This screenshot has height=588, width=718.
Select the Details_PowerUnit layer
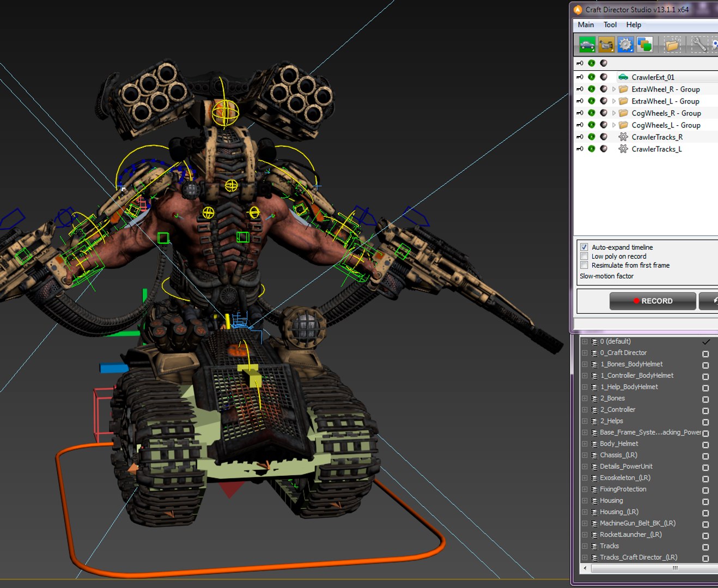point(626,467)
